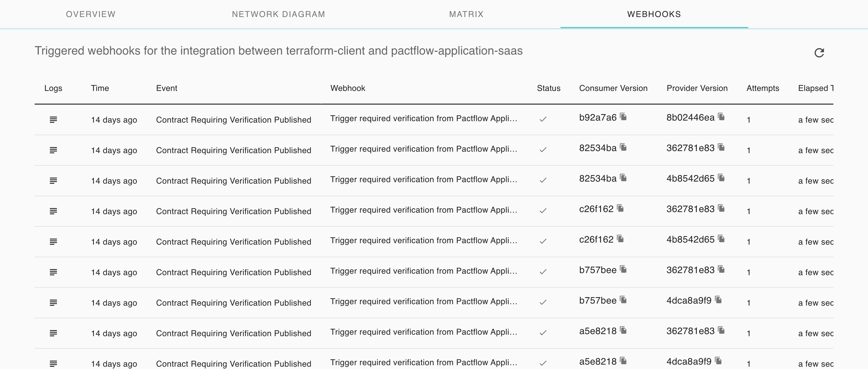868x369 pixels.
Task: Select the Webhooks tab
Action: (x=654, y=14)
